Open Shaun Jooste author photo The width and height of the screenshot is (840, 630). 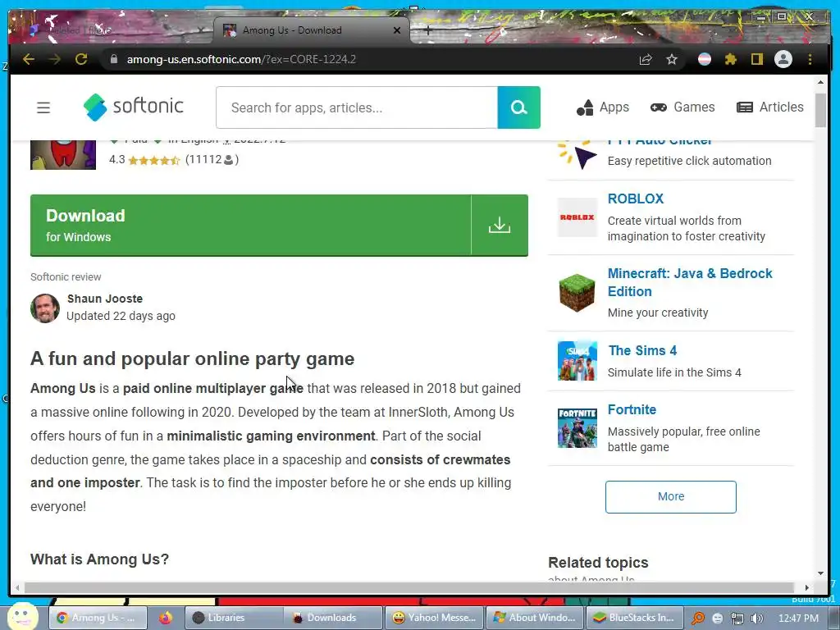tap(45, 308)
